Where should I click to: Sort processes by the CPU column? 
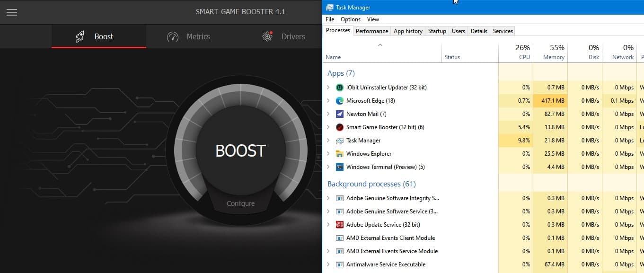point(516,53)
